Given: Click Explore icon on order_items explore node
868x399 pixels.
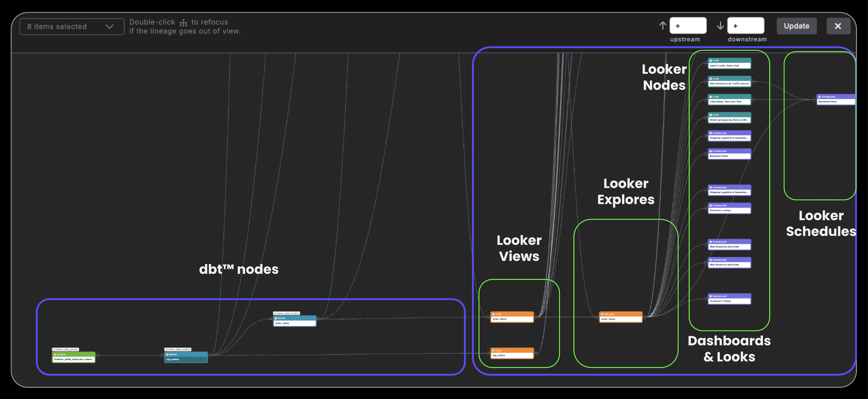Looking at the screenshot, I should point(602,314).
